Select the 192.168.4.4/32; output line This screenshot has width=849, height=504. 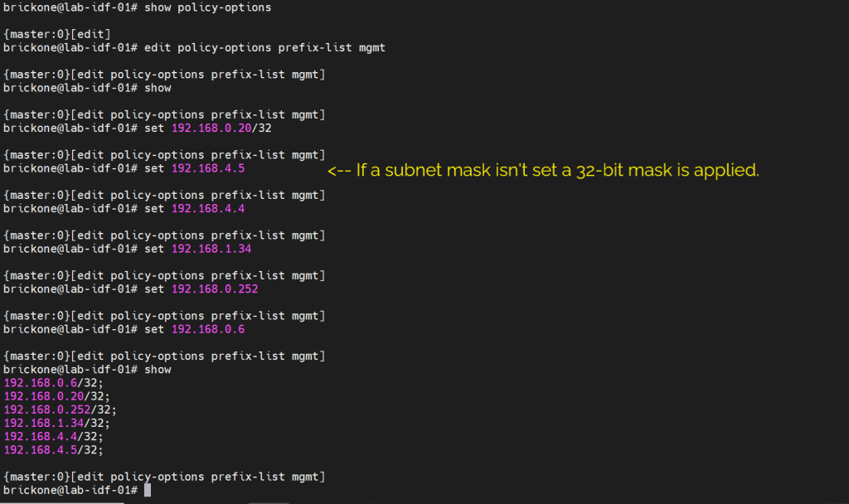54,436
